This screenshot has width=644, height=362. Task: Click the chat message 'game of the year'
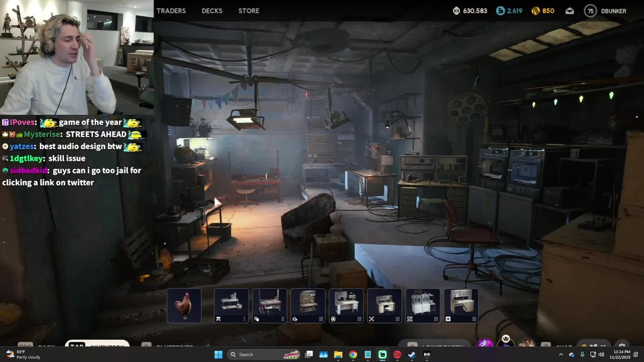coord(91,122)
